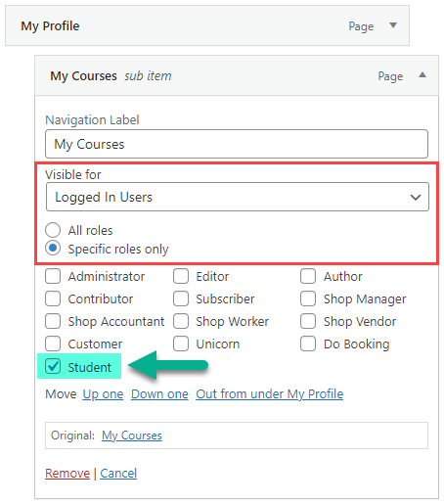Remove this menu item
The image size is (444, 504).
(67, 474)
